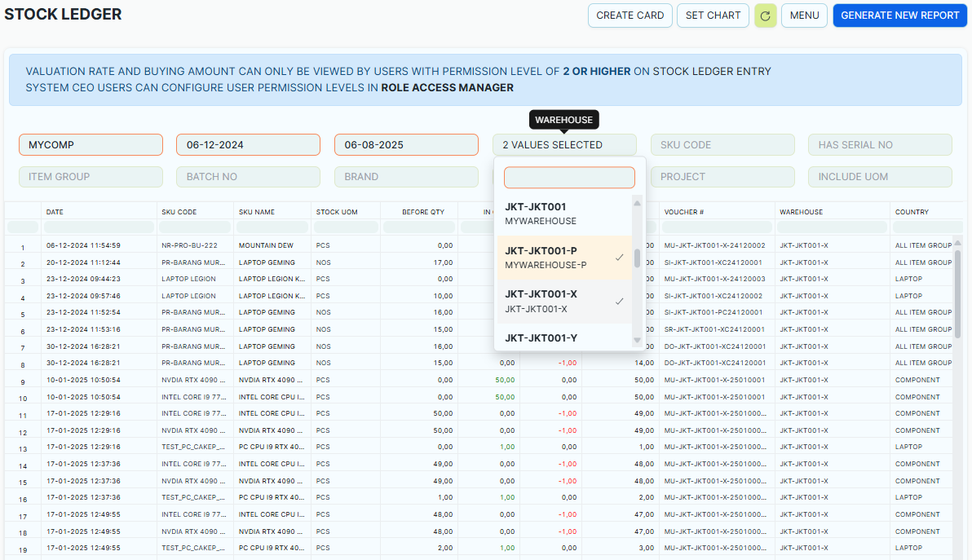Viewport: 972px width, 560px height.
Task: Edit the from date 06-12-2024 field
Action: tap(249, 145)
